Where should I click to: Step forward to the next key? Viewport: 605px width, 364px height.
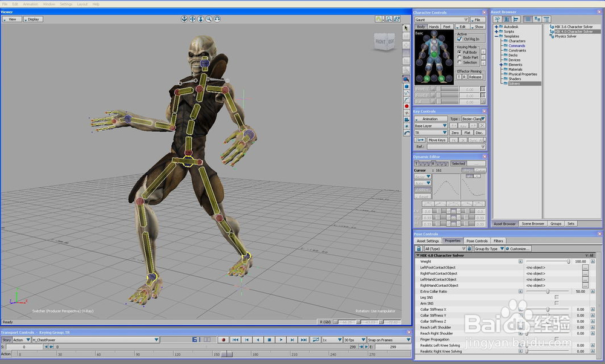coord(292,340)
